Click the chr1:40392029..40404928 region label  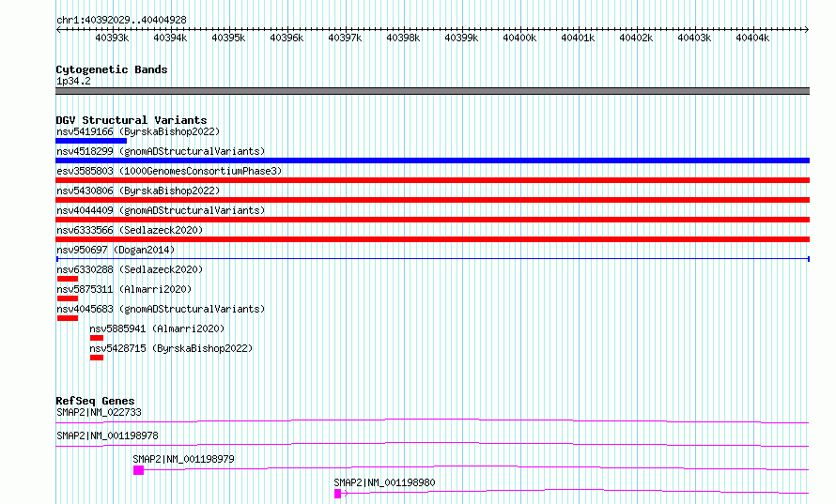121,20
